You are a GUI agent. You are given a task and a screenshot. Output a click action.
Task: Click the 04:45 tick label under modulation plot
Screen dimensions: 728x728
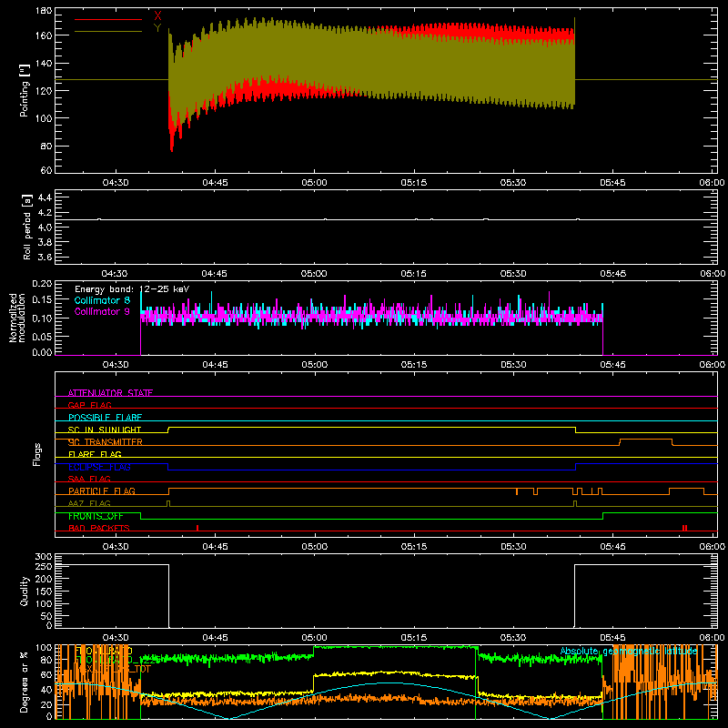(215, 365)
